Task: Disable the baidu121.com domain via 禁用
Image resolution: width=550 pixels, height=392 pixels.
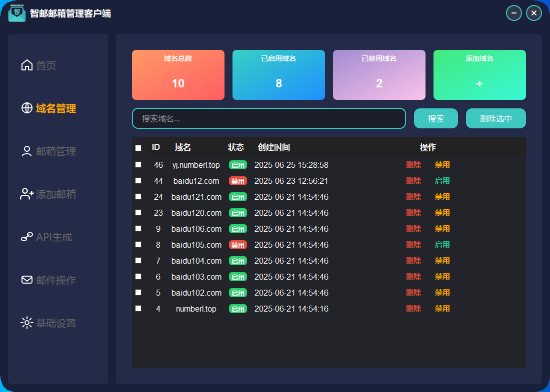Action: (x=442, y=197)
